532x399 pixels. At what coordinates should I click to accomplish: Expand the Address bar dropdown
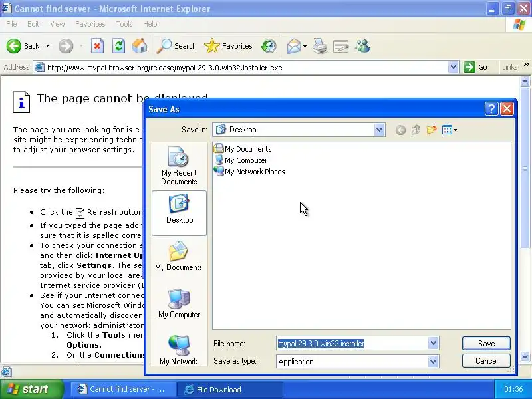click(453, 68)
